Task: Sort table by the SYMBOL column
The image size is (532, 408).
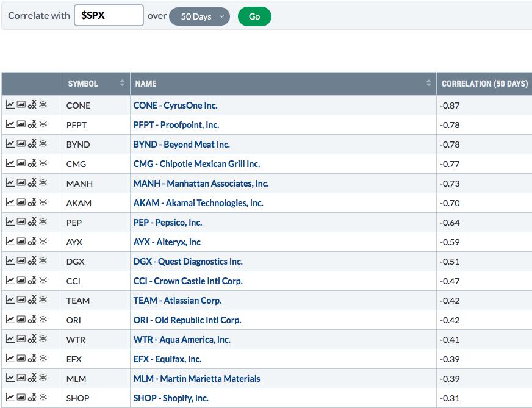Action: [x=96, y=84]
